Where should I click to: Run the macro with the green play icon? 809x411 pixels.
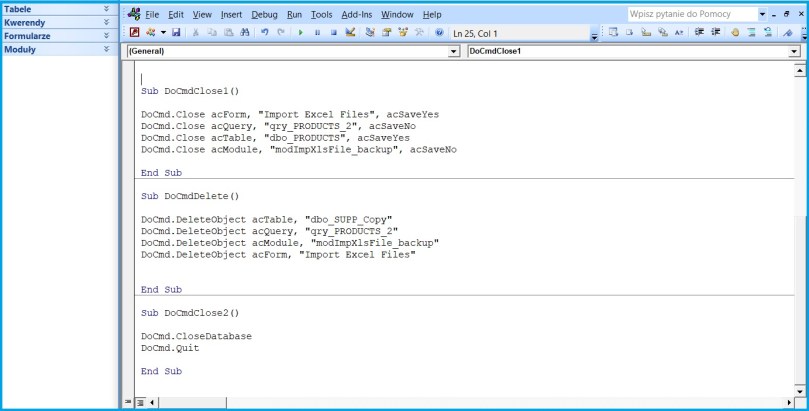(x=301, y=33)
